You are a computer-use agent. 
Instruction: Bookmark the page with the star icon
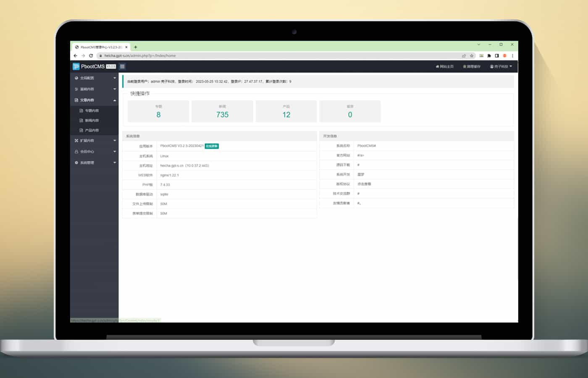pyautogui.click(x=472, y=55)
